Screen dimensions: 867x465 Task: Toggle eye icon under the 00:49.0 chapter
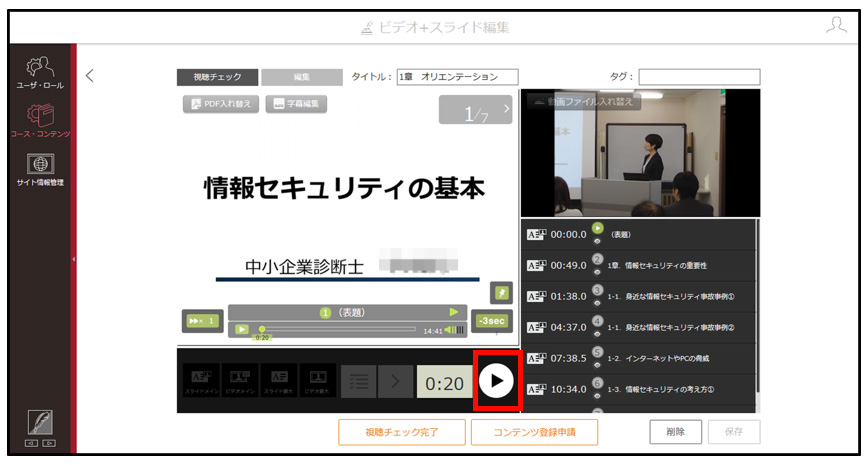(x=597, y=271)
